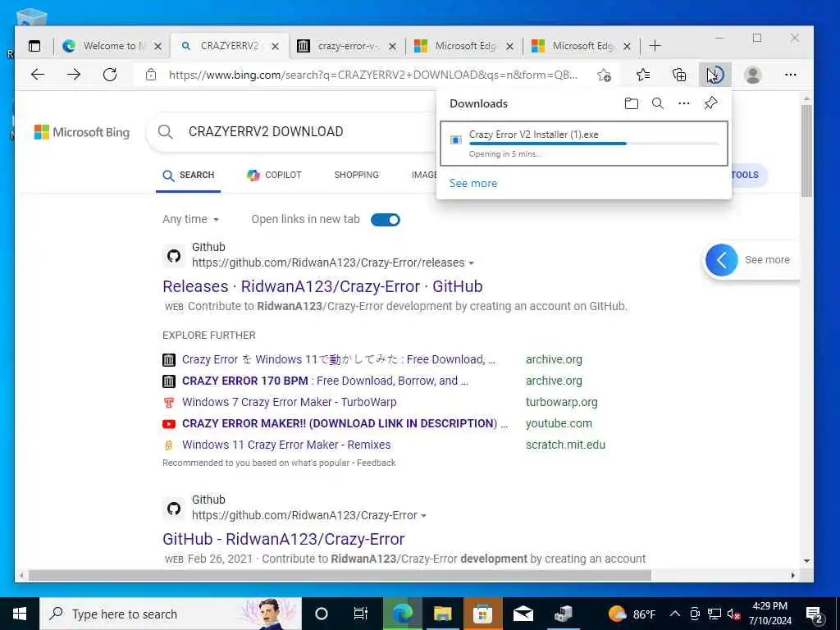This screenshot has width=840, height=630.
Task: Open the tab actions menu icon
Action: click(x=34, y=46)
